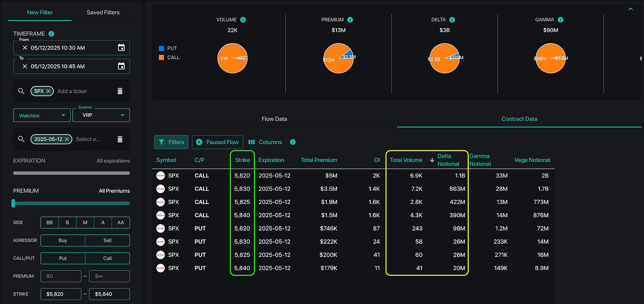Clear the From date with the X icon
644x304 pixels.
click(25, 48)
